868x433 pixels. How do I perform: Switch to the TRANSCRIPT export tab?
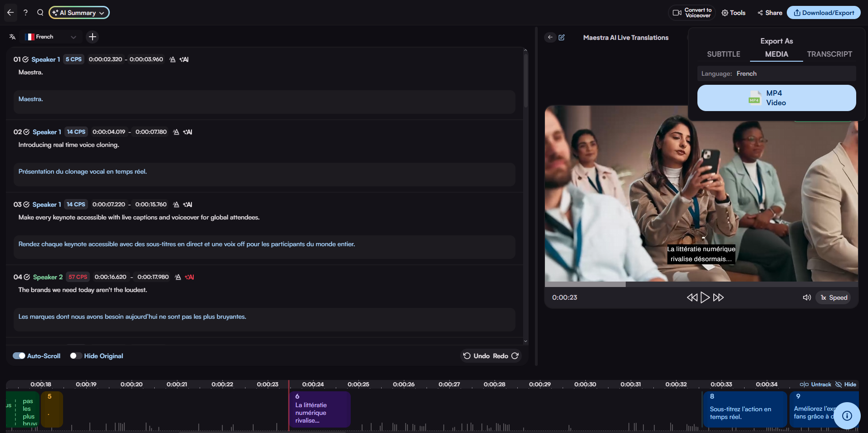click(x=829, y=54)
